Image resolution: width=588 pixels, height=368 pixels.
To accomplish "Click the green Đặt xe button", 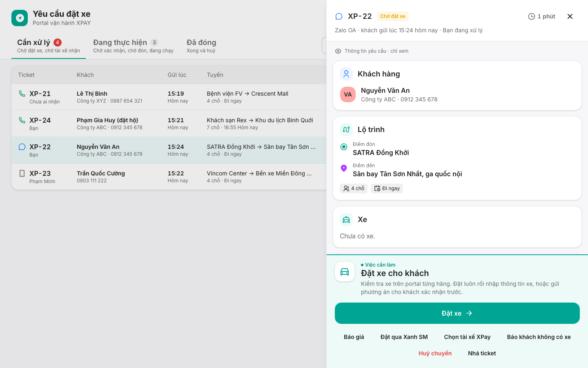I will point(457,313).
